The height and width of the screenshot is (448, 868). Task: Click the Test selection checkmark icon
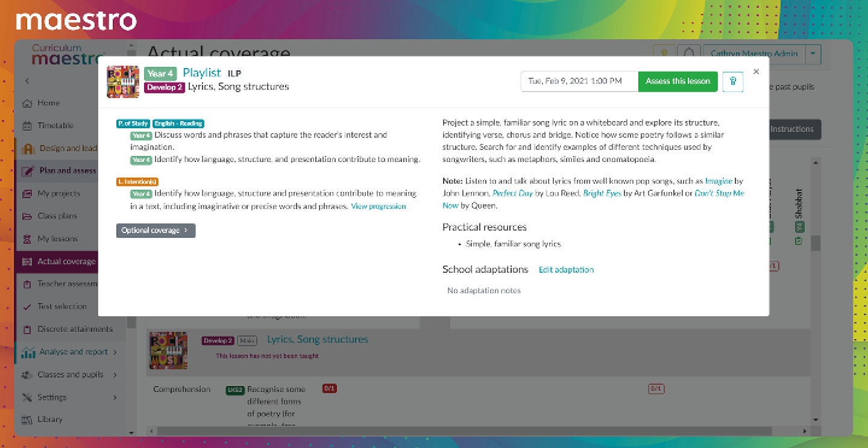pos(27,306)
